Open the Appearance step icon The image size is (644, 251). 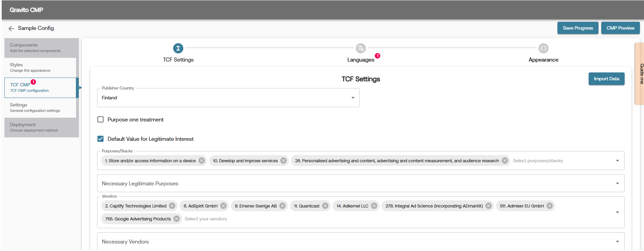coord(543,48)
